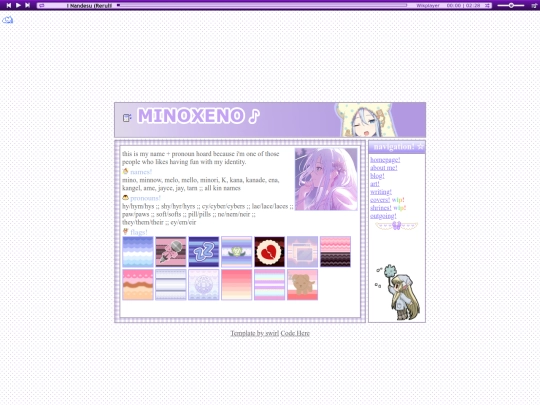This screenshot has height=405, width=540.
Task: Click the flags! section heading
Action: (139, 232)
